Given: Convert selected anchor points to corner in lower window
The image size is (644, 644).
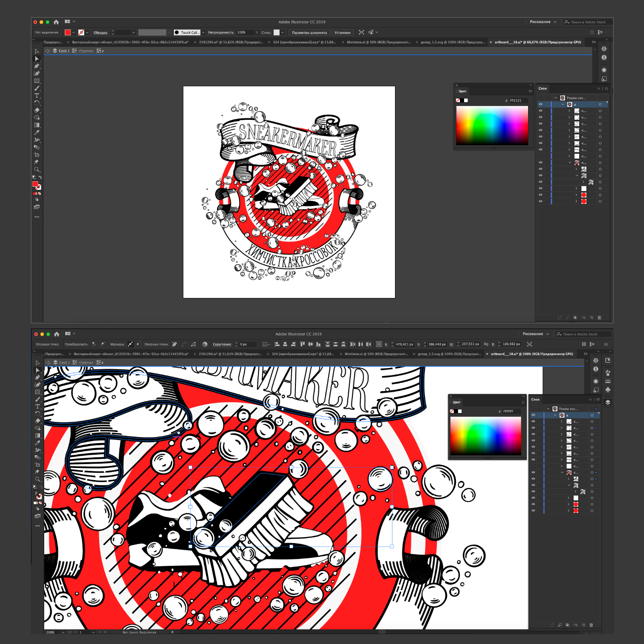Looking at the screenshot, I should (x=94, y=344).
